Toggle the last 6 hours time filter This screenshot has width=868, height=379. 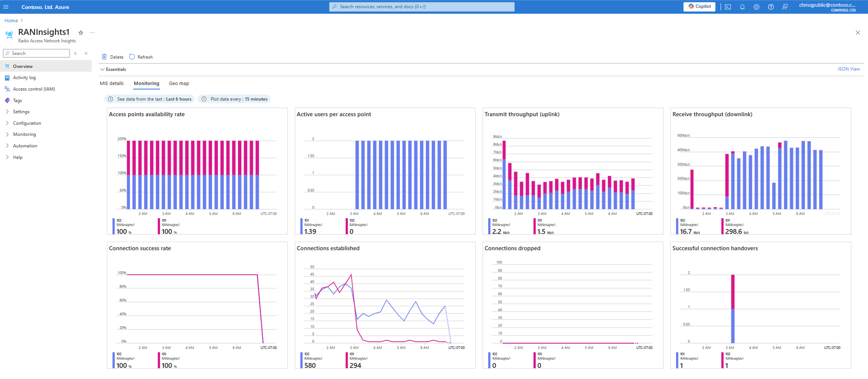tap(150, 99)
